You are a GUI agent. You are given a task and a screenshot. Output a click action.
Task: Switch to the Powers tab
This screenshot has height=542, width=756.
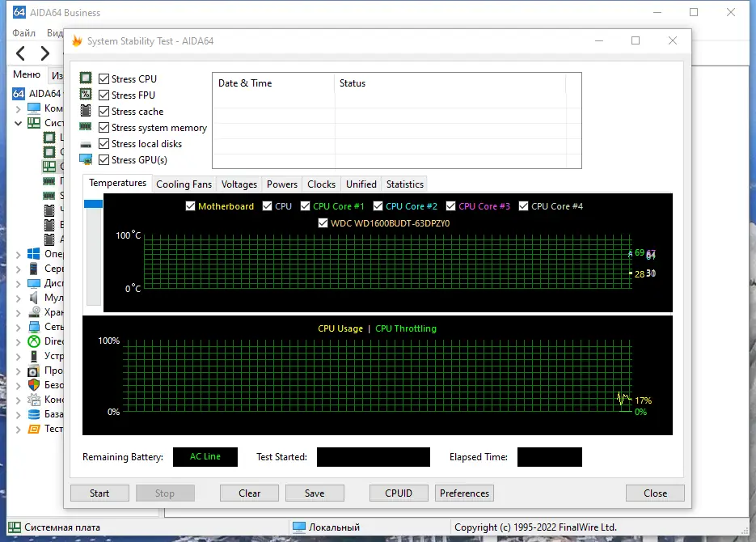point(282,184)
